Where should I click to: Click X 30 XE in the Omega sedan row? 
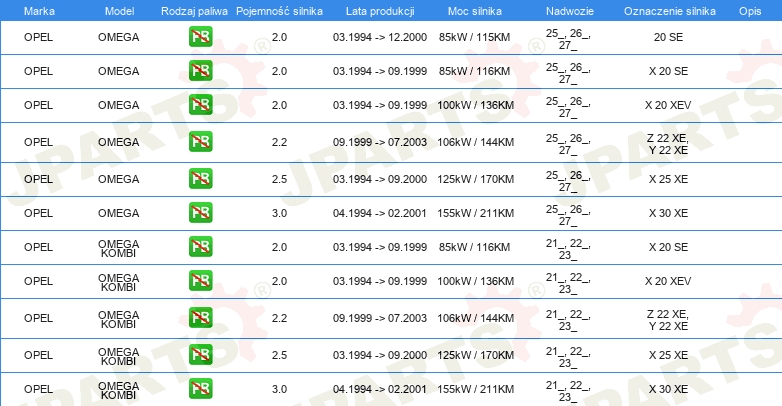click(668, 213)
